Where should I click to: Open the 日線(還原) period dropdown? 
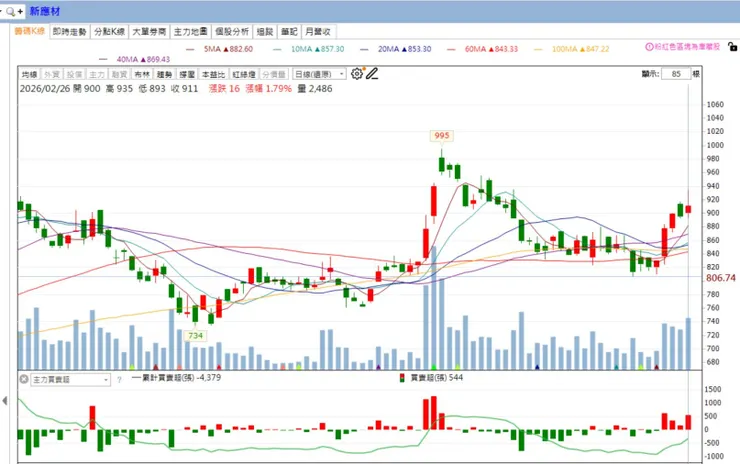[319, 74]
